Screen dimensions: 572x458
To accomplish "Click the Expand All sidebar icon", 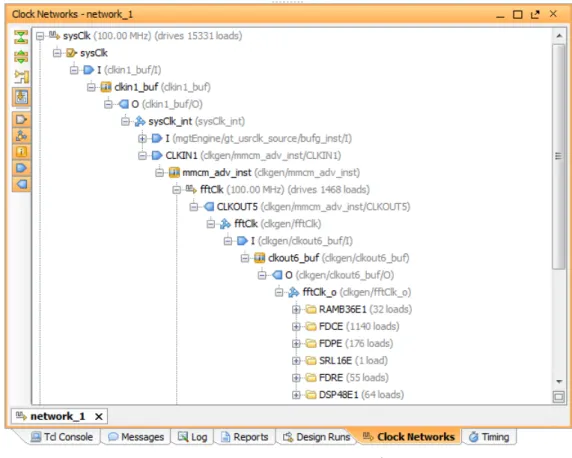I will coord(21,57).
